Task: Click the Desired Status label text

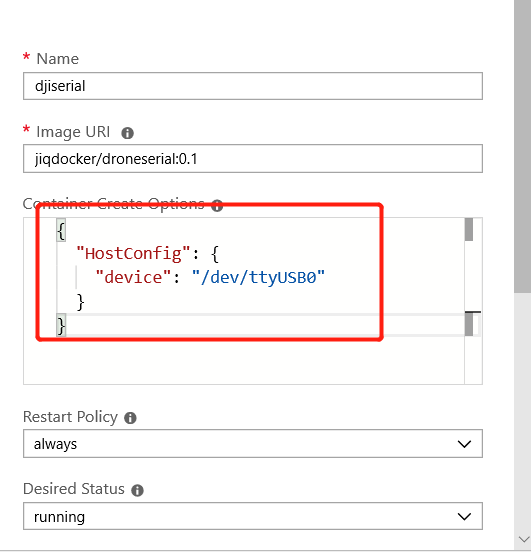Action: [x=74, y=489]
